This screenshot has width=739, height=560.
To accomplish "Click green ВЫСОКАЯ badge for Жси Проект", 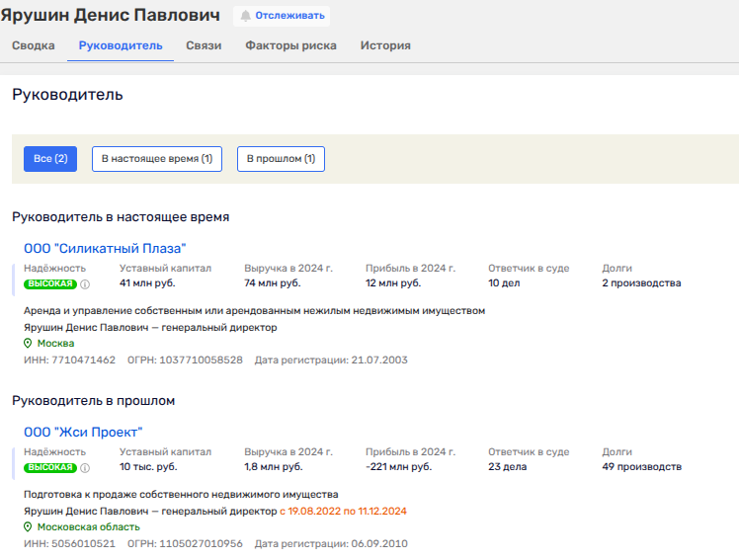I will pyautogui.click(x=51, y=468).
